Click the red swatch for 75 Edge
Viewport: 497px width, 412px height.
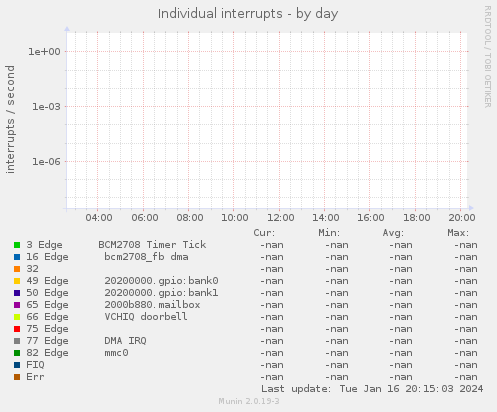point(17,329)
